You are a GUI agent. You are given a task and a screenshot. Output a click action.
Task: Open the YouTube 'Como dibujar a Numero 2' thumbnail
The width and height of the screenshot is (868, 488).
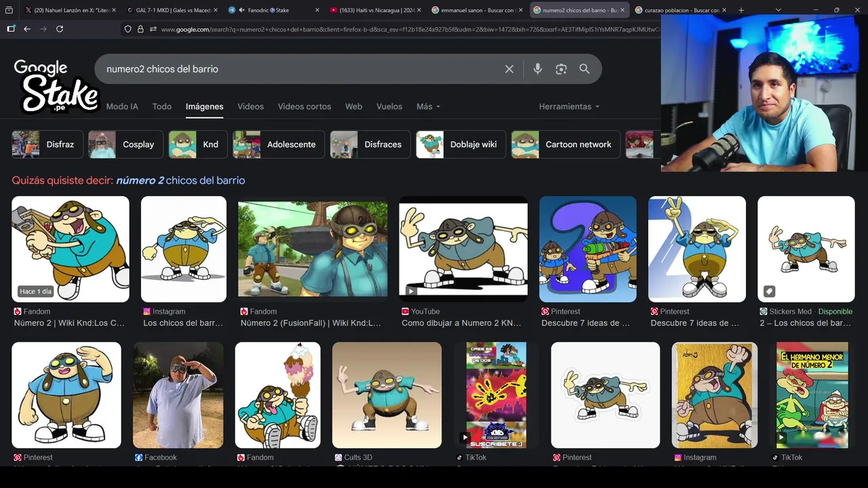[463, 249]
